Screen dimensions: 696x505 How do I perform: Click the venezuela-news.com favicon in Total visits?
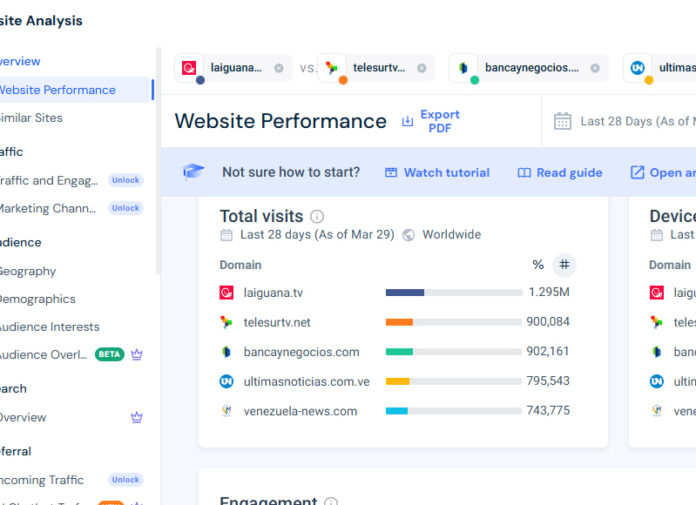(x=226, y=411)
